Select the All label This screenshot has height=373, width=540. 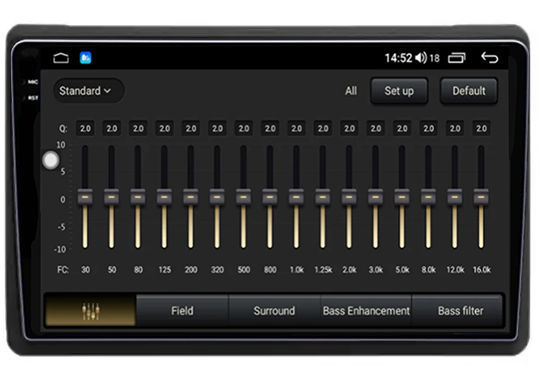pos(351,91)
